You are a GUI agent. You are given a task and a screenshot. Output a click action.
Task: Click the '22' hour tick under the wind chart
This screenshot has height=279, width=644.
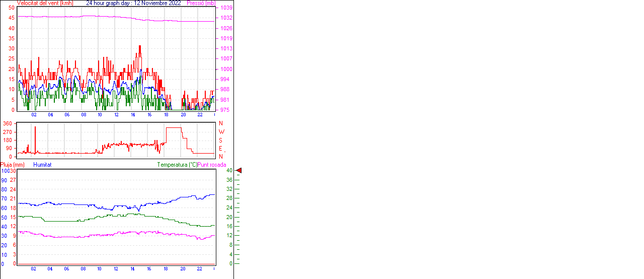tap(200, 115)
